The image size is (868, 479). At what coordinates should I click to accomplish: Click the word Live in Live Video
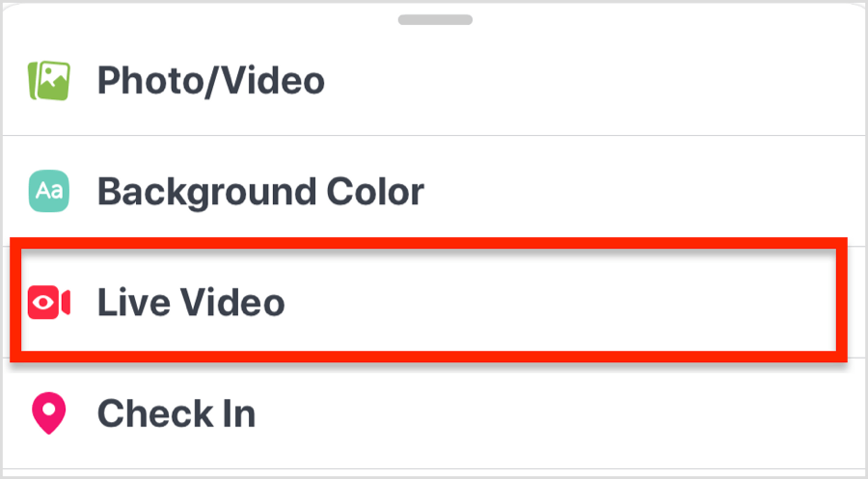click(x=133, y=303)
